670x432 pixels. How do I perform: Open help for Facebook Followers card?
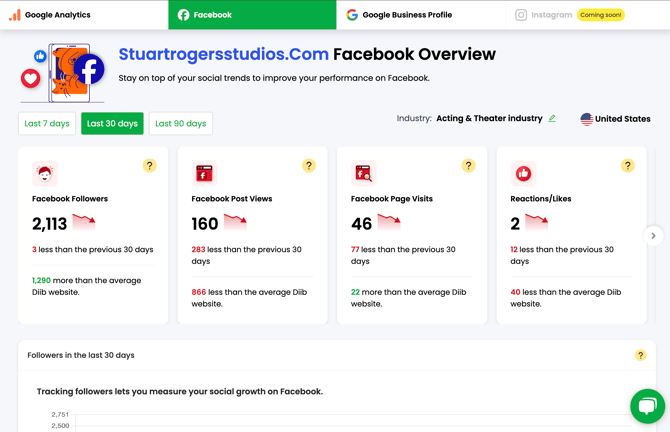(149, 166)
